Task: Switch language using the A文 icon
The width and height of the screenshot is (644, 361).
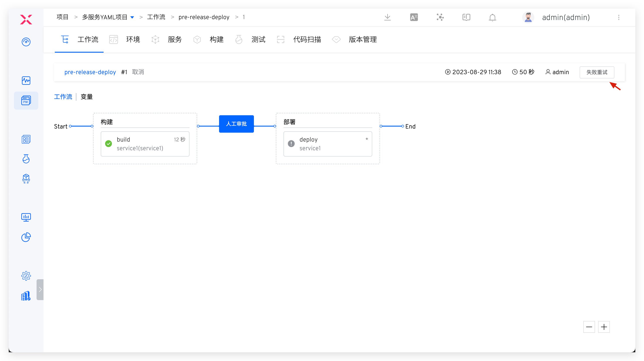Action: (x=414, y=17)
